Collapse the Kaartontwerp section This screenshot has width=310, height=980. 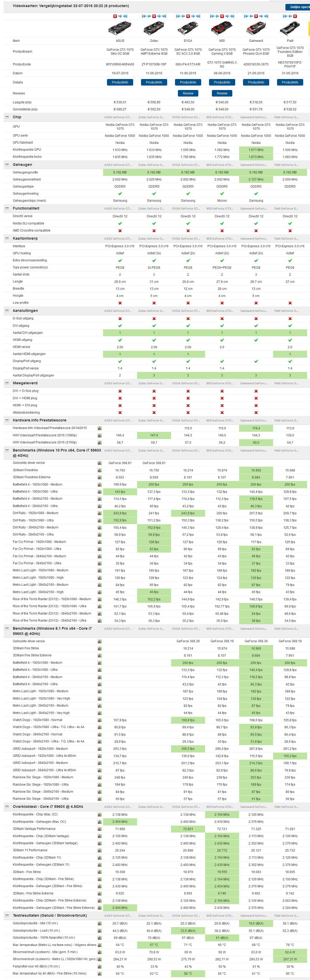pyautogui.click(x=7, y=238)
